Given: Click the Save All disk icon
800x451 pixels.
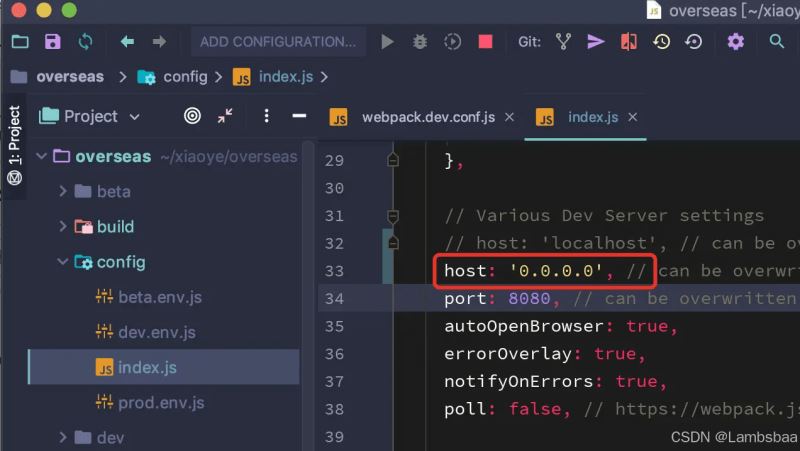Looking at the screenshot, I should point(53,42).
